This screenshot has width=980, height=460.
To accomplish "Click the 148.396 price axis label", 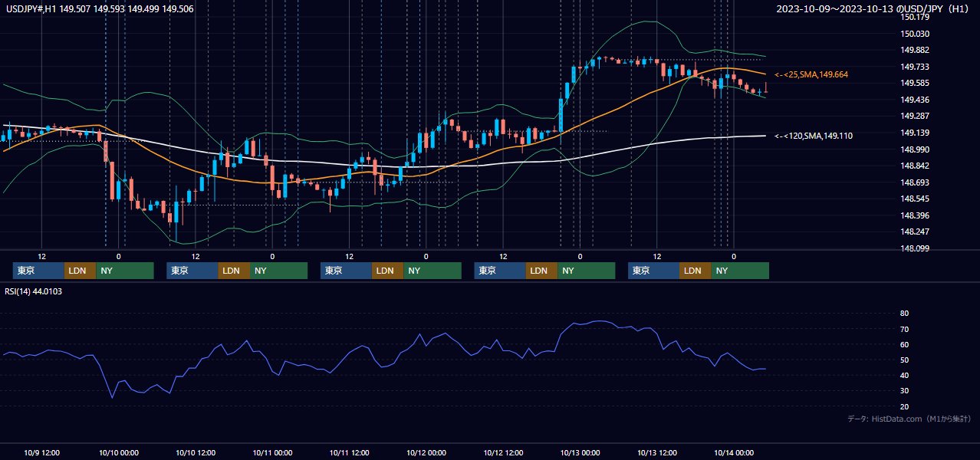I will click(915, 215).
